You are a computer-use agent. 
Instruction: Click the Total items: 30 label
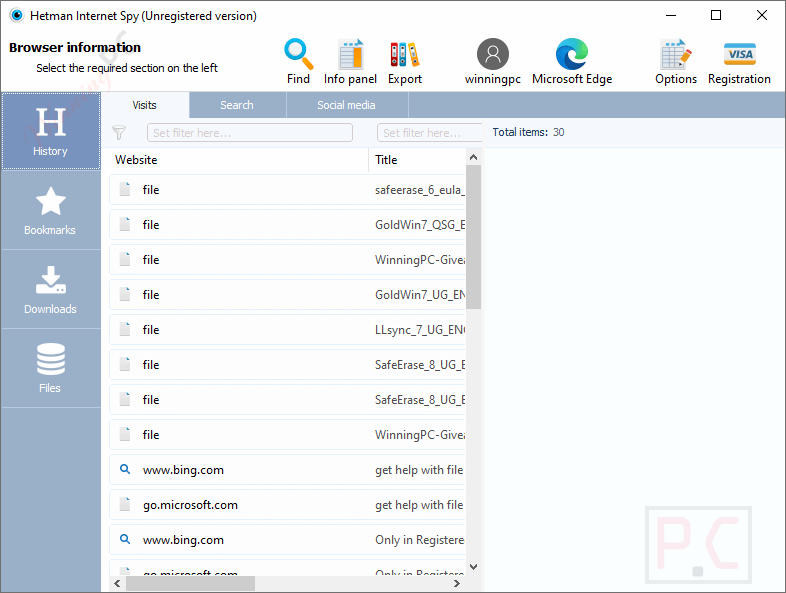click(x=528, y=132)
